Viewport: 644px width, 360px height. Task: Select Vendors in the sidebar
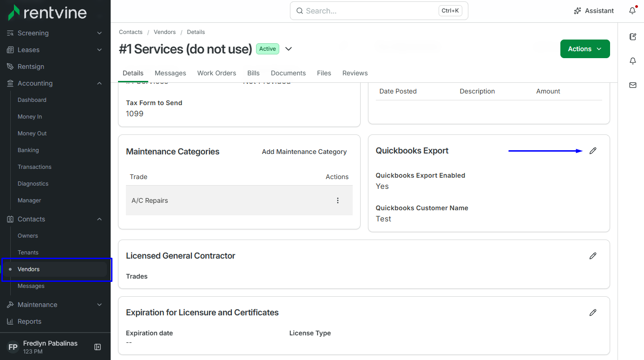tap(55, 269)
